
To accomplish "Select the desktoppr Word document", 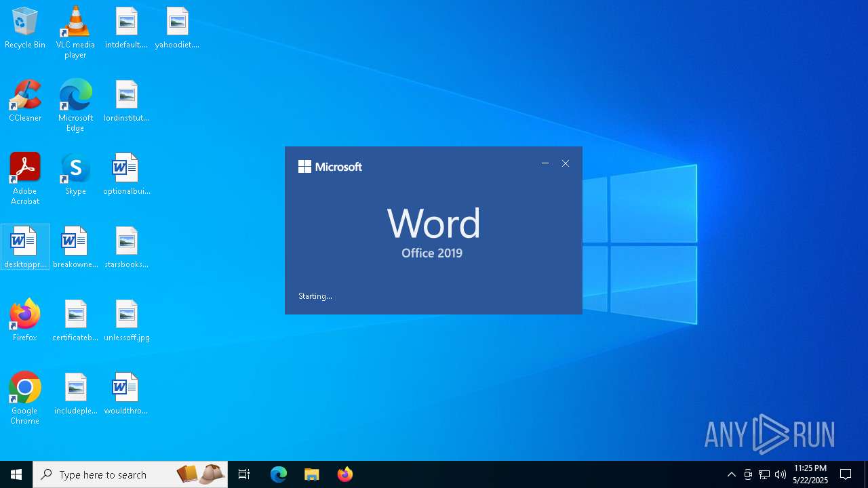I will pyautogui.click(x=25, y=247).
